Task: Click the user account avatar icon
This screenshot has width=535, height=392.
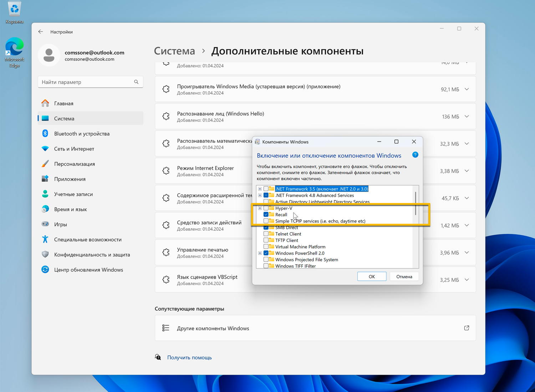Action: tap(49, 55)
